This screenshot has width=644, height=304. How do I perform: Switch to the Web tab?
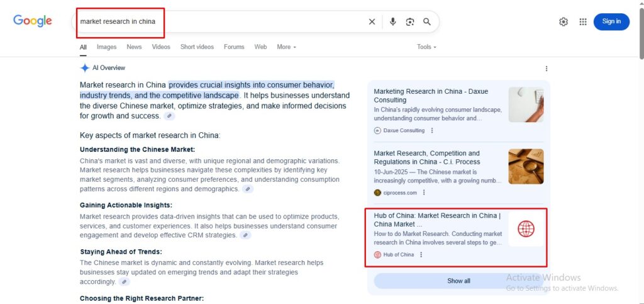260,47
